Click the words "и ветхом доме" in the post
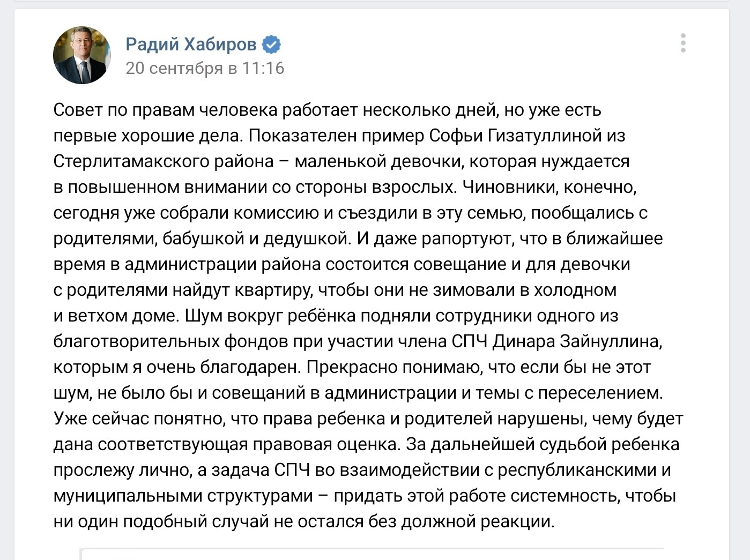The height and width of the screenshot is (560, 750). coord(115,316)
